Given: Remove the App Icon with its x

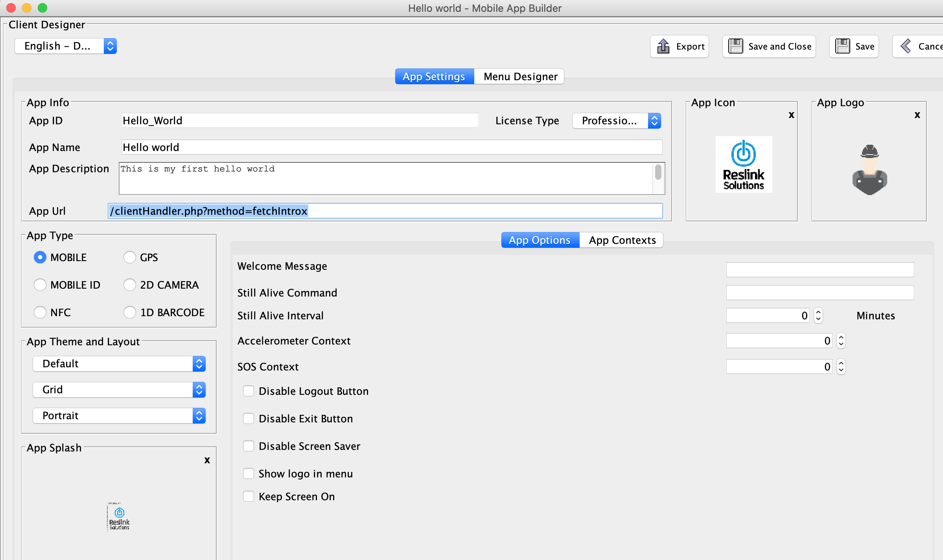Looking at the screenshot, I should [x=791, y=115].
